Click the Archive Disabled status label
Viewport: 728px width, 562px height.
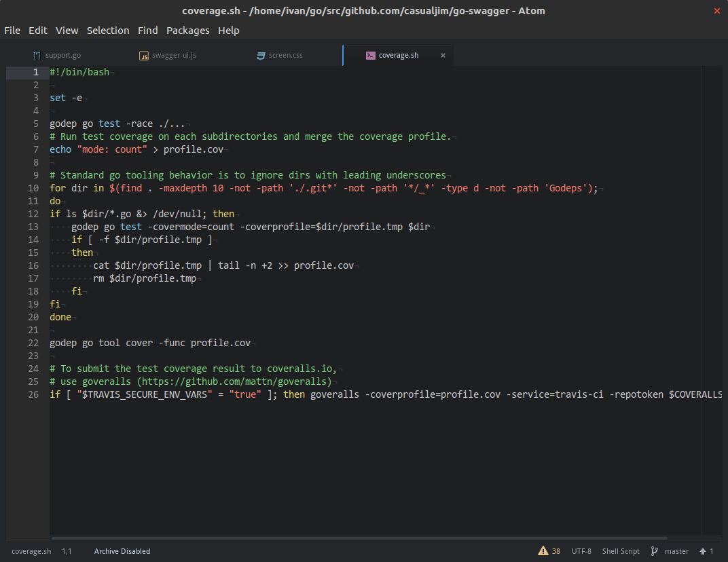(122, 551)
